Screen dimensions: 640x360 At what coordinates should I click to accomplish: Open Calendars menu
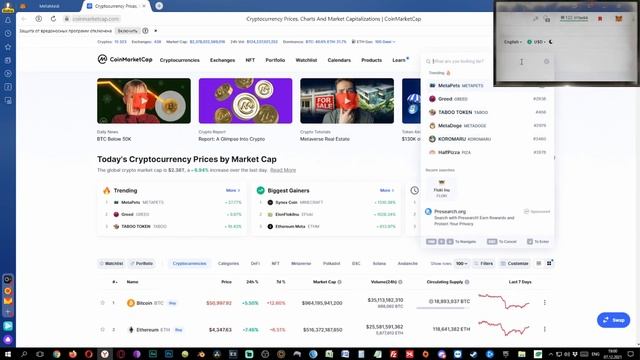point(339,60)
